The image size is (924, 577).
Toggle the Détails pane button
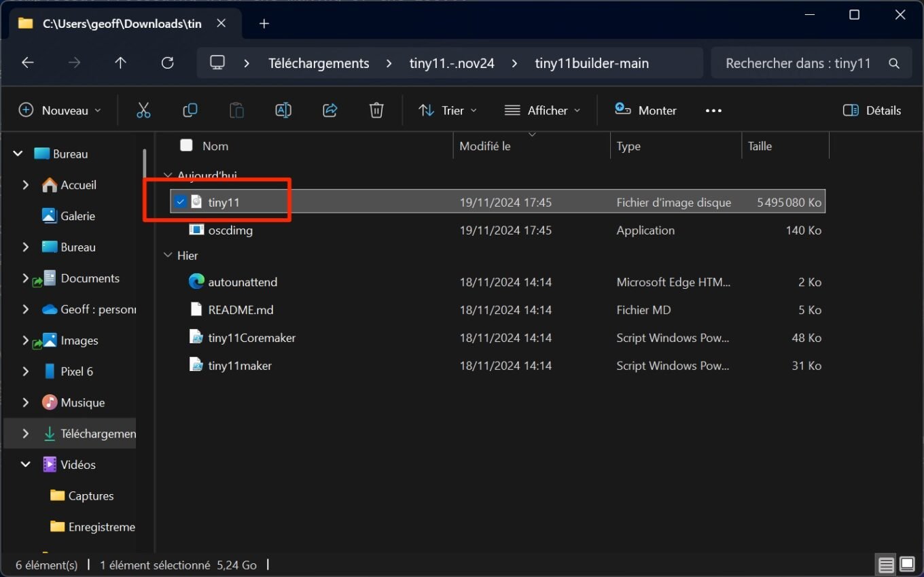click(x=872, y=111)
